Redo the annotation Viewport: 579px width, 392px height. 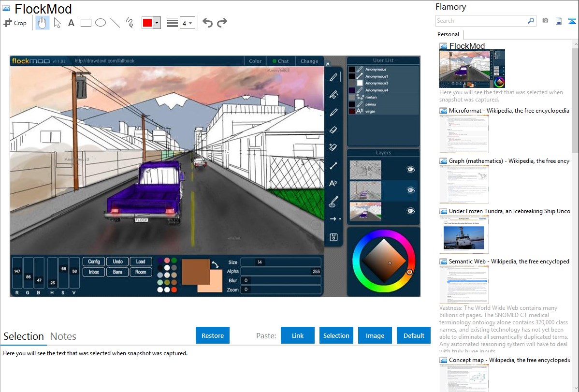[x=222, y=23]
